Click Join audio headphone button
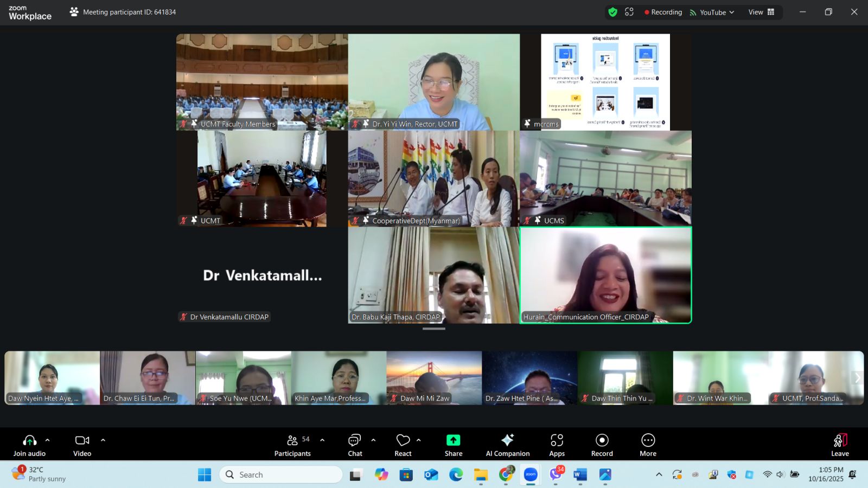Image resolution: width=868 pixels, height=488 pixels. click(x=30, y=445)
